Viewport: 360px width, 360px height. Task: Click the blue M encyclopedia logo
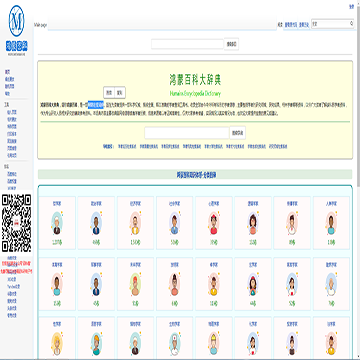tap(16, 21)
